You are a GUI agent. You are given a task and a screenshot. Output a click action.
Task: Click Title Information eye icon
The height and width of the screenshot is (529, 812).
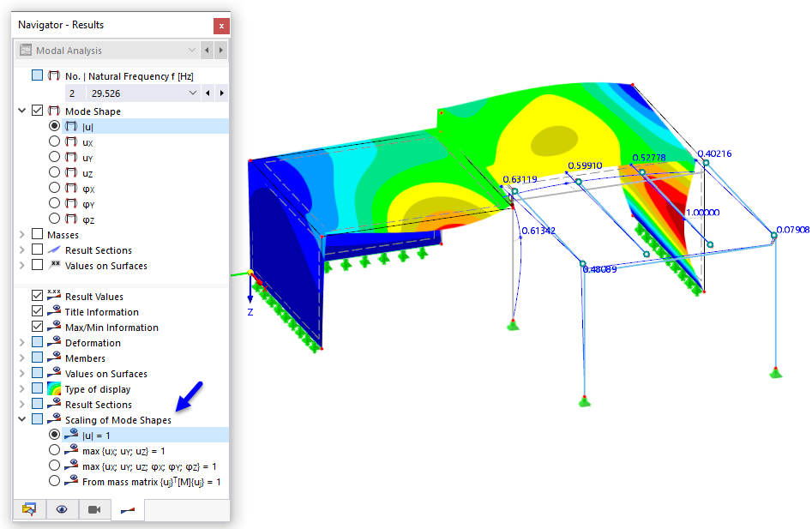54,310
